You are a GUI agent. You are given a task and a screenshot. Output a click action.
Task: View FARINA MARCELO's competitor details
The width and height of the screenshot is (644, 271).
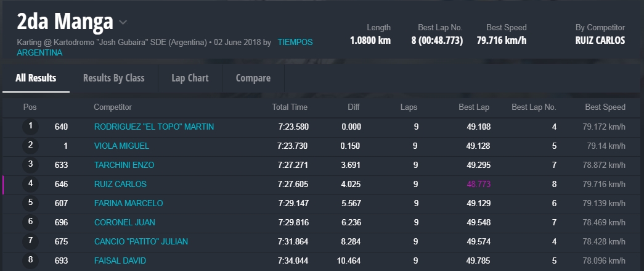(x=128, y=203)
